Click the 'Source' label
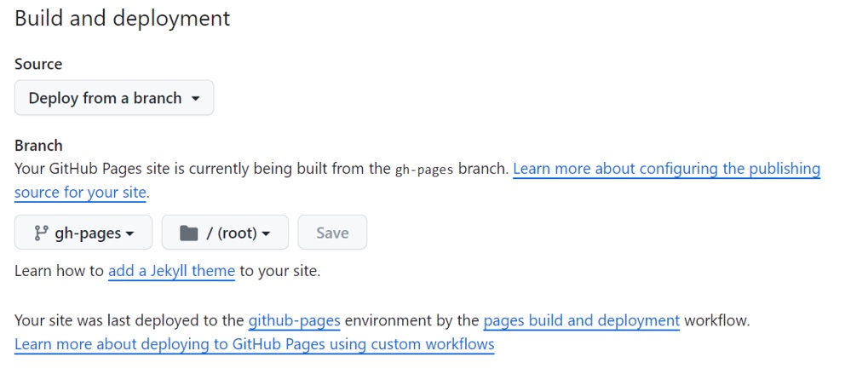Screen dimensions: 868x380 (x=38, y=64)
